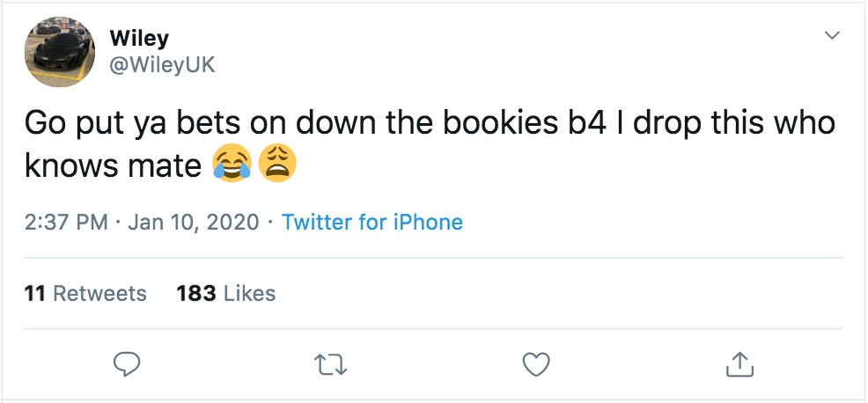868x403 pixels.
Task: View the 11 Retweets list
Action: 85,293
